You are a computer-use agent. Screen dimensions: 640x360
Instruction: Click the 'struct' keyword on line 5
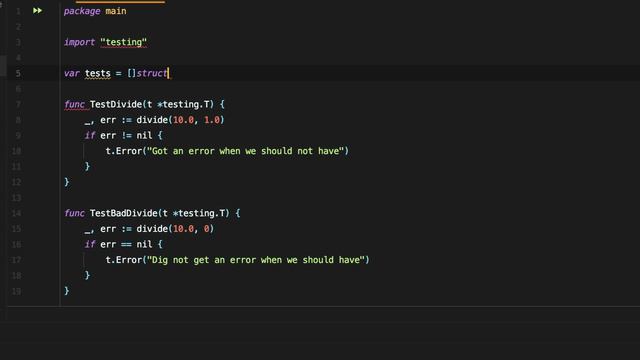click(152, 73)
